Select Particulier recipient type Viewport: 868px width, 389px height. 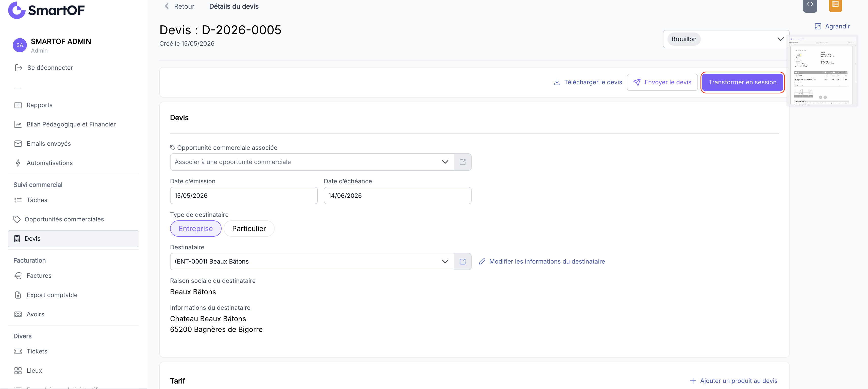249,229
